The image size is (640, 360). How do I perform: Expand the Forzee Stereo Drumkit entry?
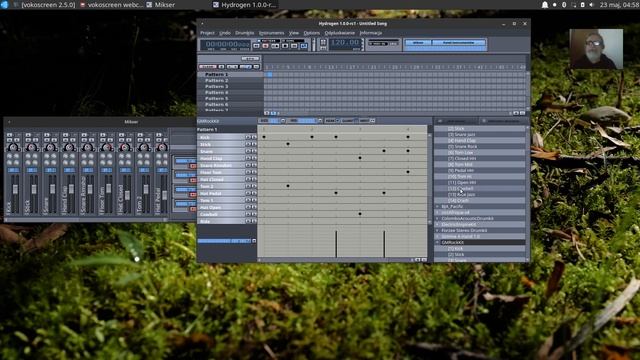click(438, 230)
